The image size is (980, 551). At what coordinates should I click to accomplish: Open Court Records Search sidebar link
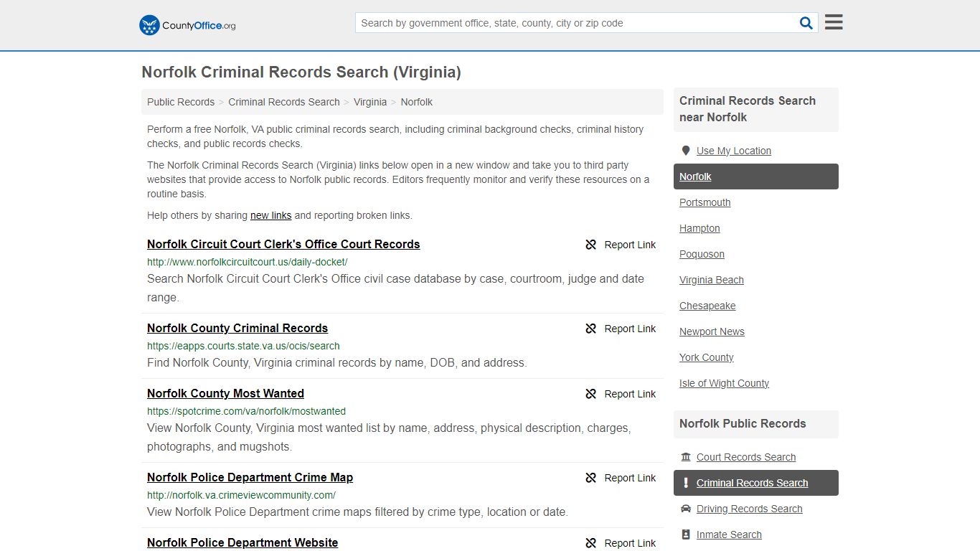pos(746,457)
